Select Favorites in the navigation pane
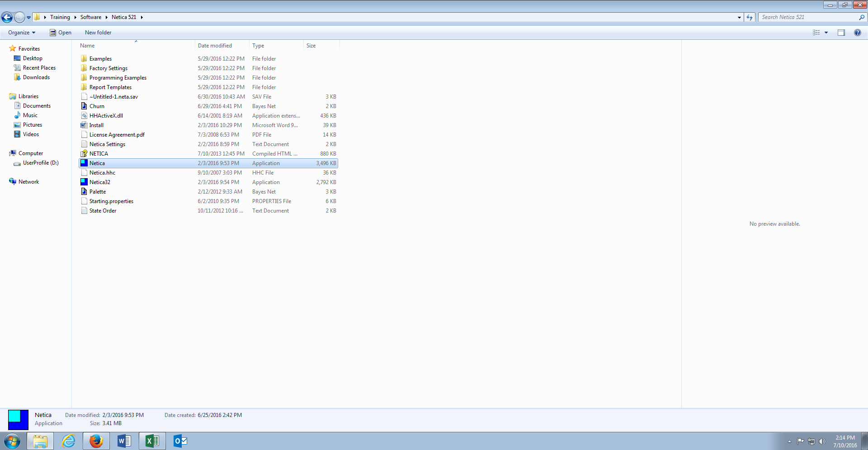The image size is (868, 450). pyautogui.click(x=29, y=49)
